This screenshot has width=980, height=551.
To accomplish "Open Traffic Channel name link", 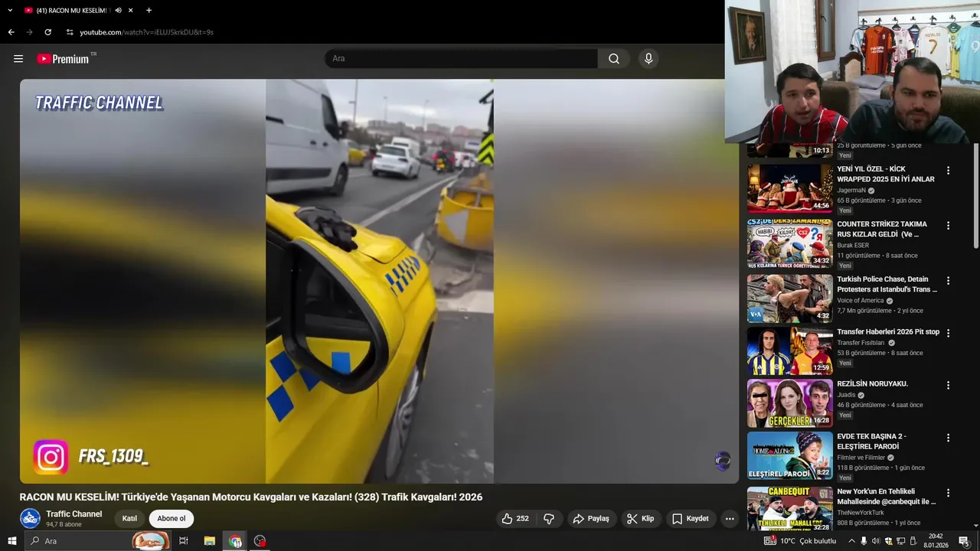I will [74, 514].
